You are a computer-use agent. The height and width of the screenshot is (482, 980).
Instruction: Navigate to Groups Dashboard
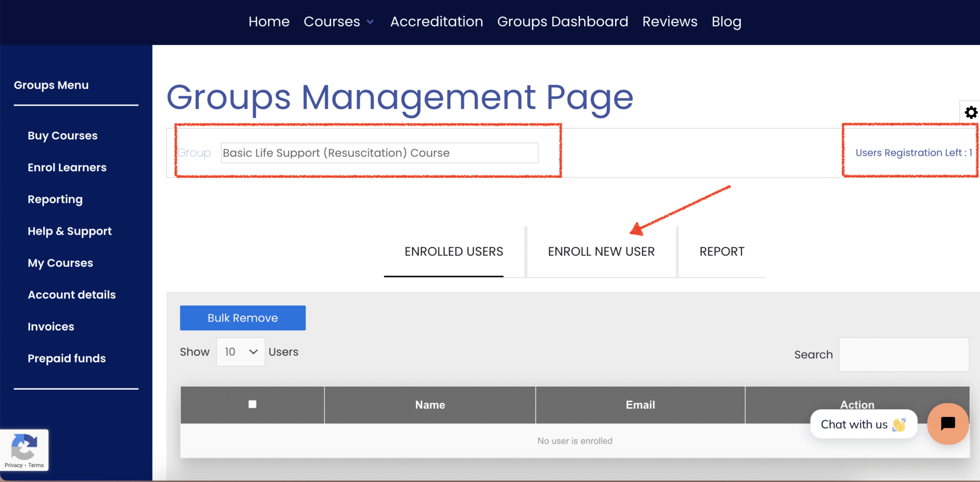tap(562, 22)
